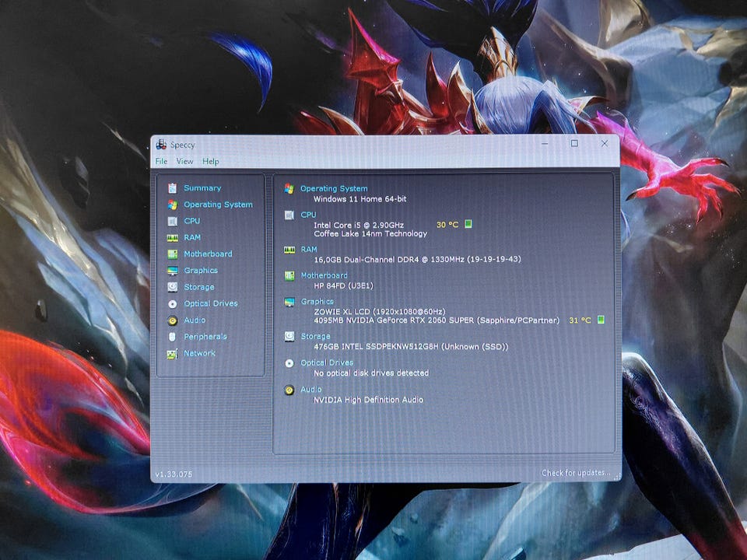The width and height of the screenshot is (747, 560).
Task: Click the Windows flag icon in summary panel
Action: [x=289, y=188]
